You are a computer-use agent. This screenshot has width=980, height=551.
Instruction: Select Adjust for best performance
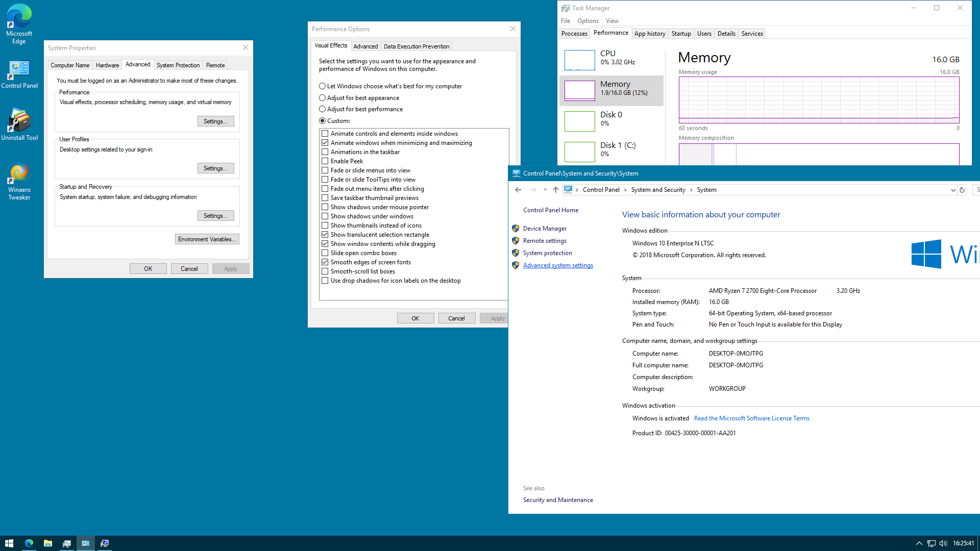361,109
